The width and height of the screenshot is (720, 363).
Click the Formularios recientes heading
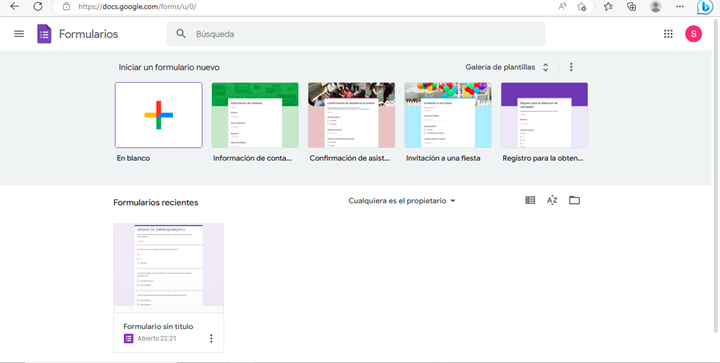tap(156, 202)
